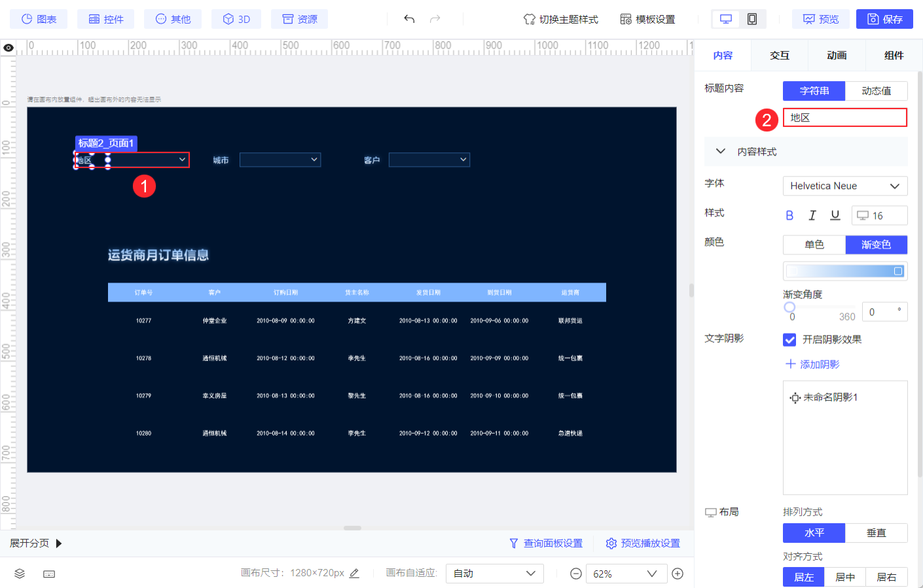Image resolution: width=923 pixels, height=588 pixels.
Task: Open the 资源 resources menu
Action: pyautogui.click(x=300, y=19)
